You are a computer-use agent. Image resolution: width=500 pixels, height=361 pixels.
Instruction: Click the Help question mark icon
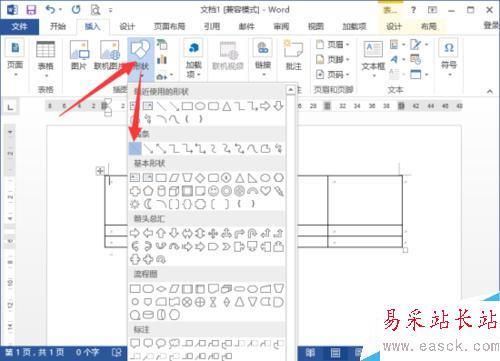[x=413, y=10]
